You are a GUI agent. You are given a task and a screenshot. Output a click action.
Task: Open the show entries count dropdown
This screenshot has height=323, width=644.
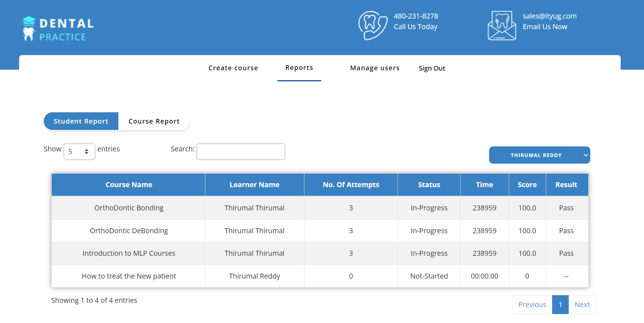coord(79,151)
